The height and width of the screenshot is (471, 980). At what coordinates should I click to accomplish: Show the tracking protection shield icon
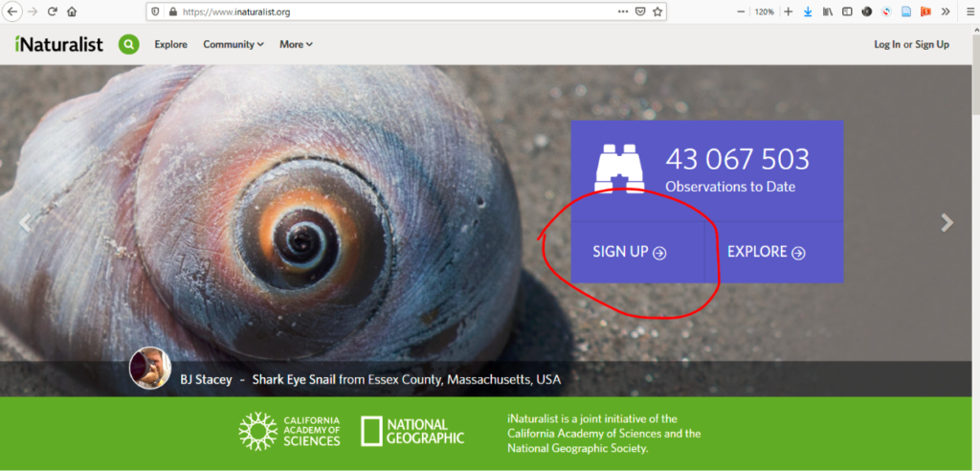pos(154,11)
